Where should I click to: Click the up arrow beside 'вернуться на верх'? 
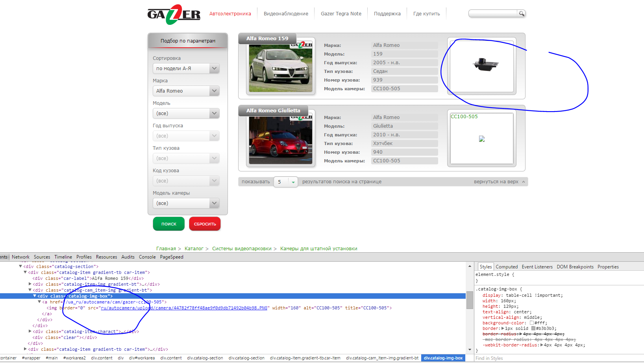pyautogui.click(x=524, y=182)
